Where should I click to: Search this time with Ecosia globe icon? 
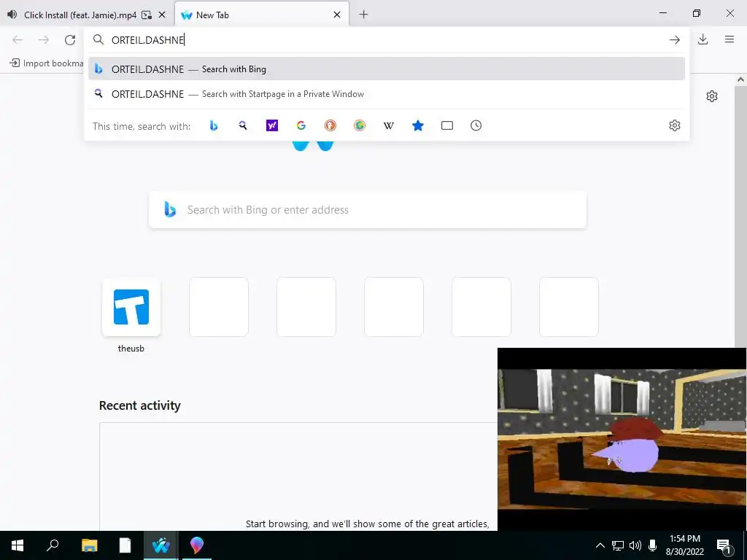pos(360,125)
